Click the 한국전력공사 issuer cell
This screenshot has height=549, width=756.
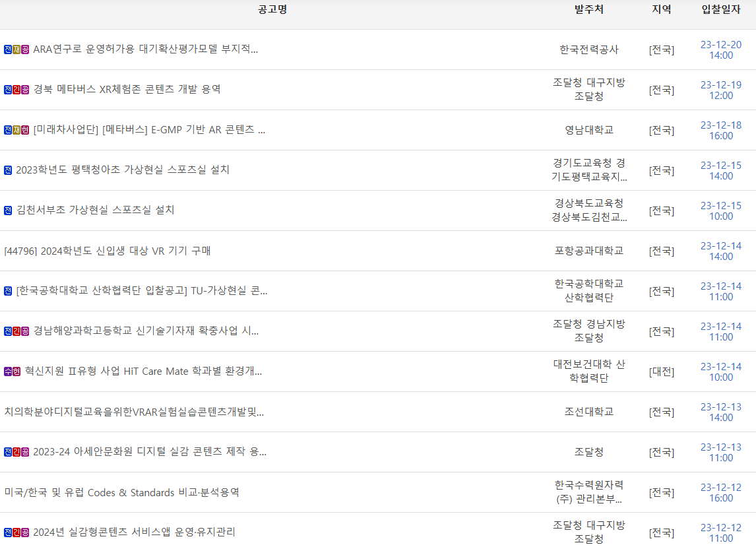(588, 49)
